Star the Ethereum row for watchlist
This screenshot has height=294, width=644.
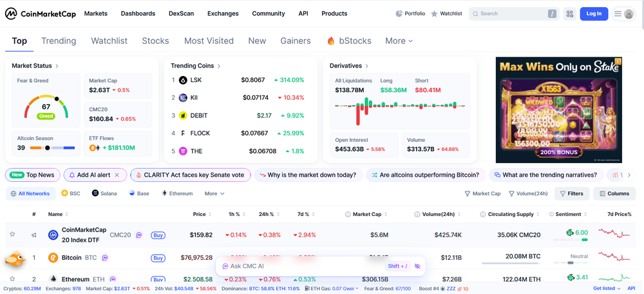click(12, 279)
